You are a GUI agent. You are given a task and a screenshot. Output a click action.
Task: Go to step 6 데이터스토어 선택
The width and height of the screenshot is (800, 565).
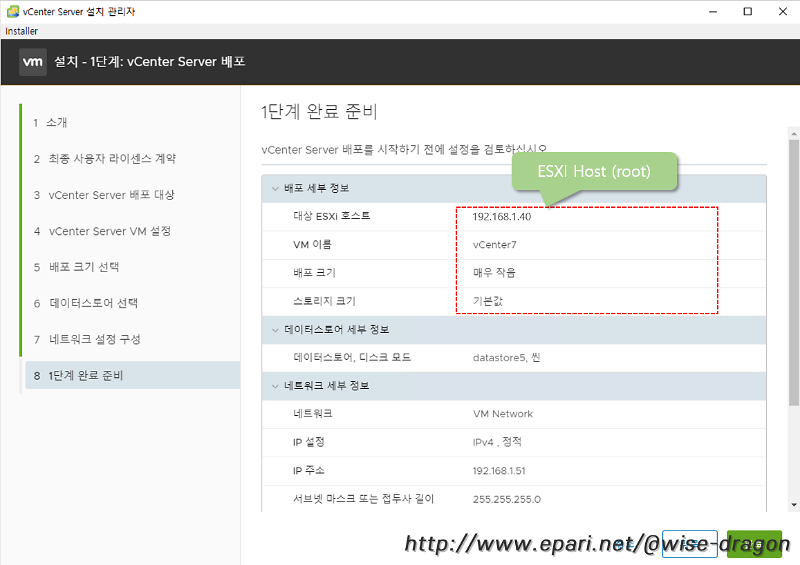86,303
